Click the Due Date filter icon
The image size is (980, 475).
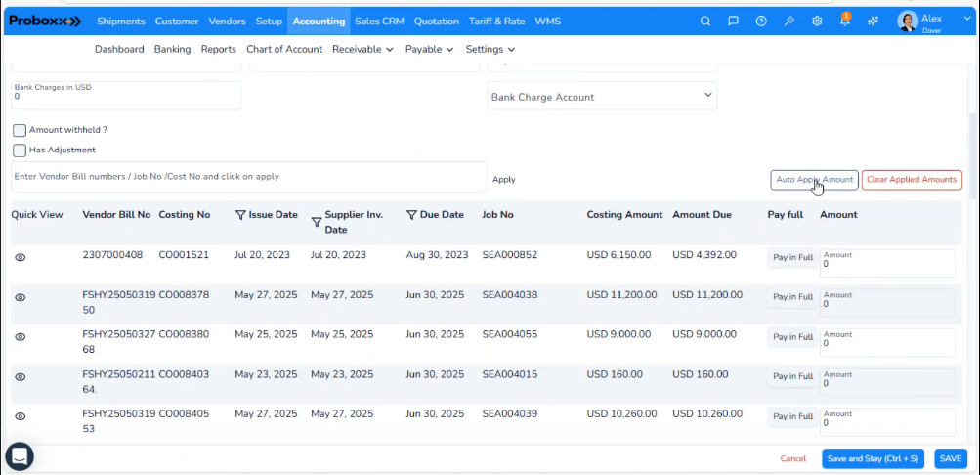pos(411,215)
